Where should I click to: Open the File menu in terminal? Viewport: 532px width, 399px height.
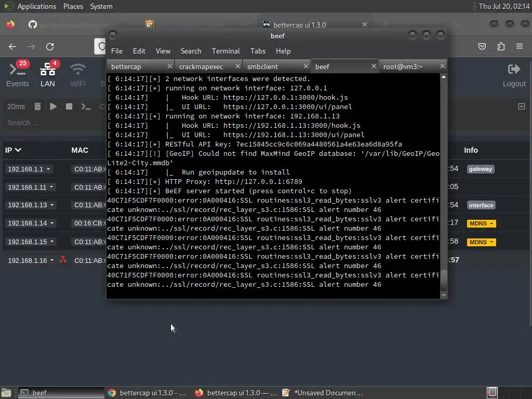(x=117, y=51)
